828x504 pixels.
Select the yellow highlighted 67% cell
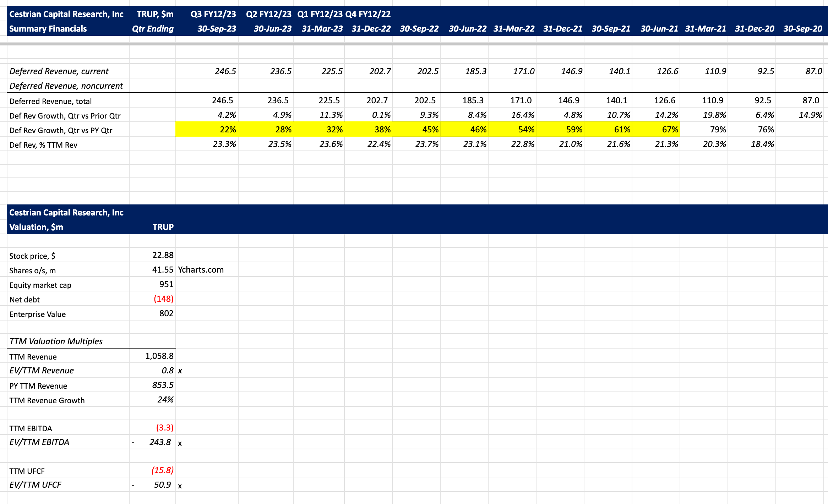coord(670,130)
